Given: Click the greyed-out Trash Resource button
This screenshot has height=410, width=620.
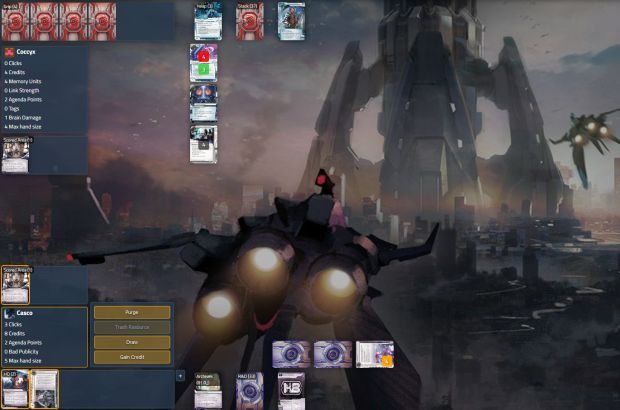Looking at the screenshot, I should (x=132, y=327).
